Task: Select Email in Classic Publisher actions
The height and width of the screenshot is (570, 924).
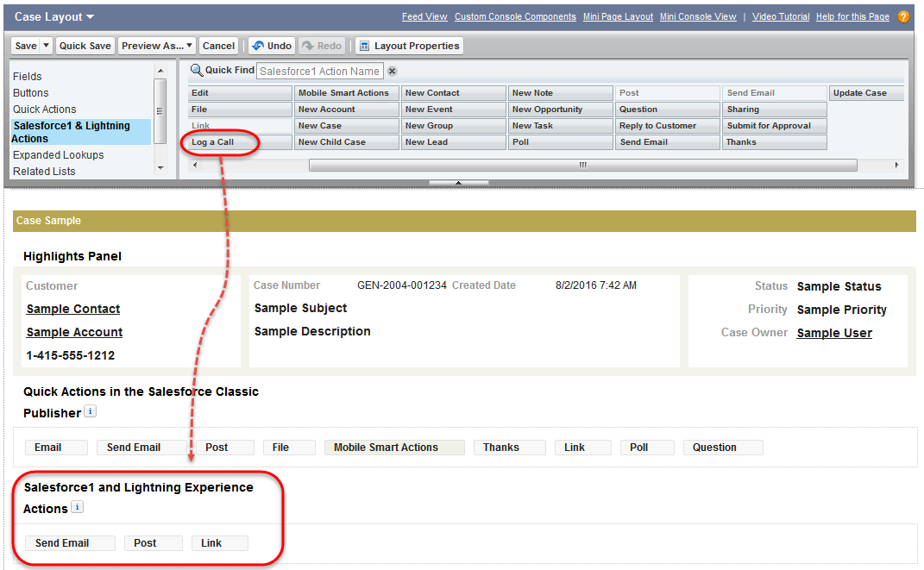Action: coord(57,448)
